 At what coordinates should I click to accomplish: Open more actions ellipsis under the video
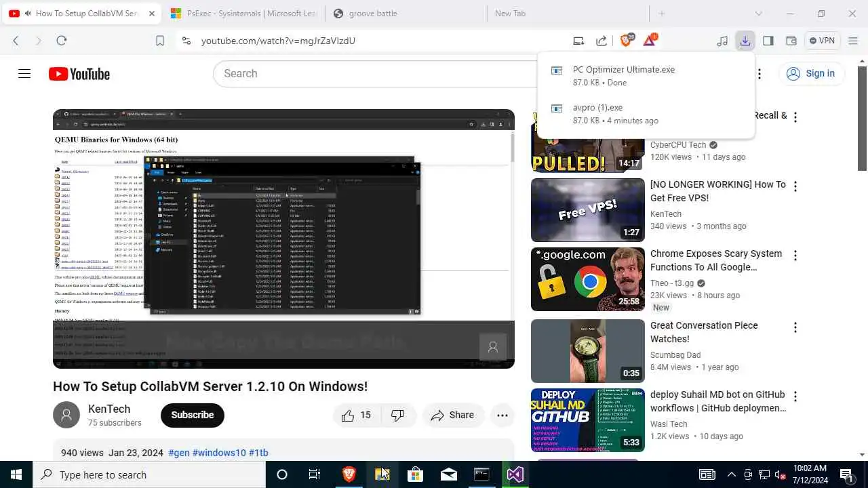click(x=502, y=415)
